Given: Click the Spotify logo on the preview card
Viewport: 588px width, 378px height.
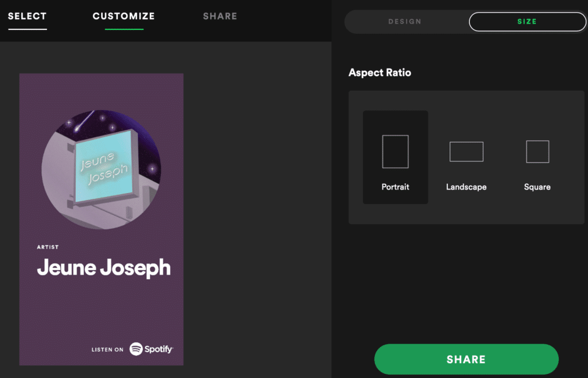Looking at the screenshot, I should click(x=151, y=349).
